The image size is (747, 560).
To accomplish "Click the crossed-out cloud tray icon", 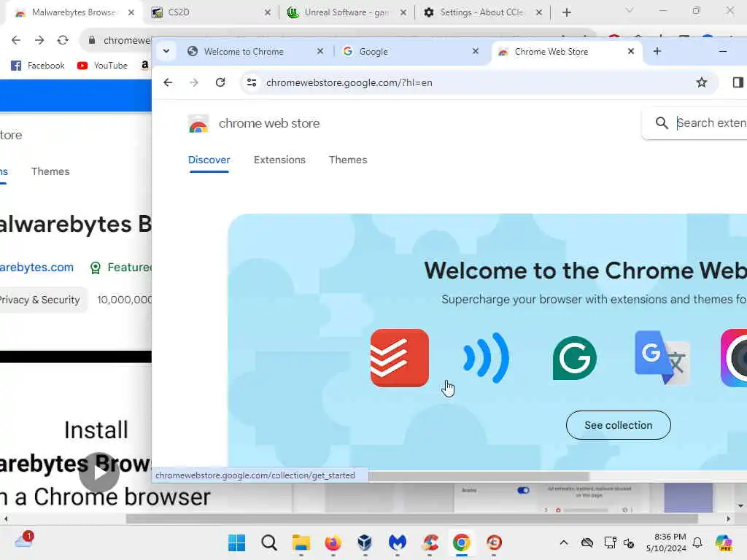I will [x=587, y=542].
